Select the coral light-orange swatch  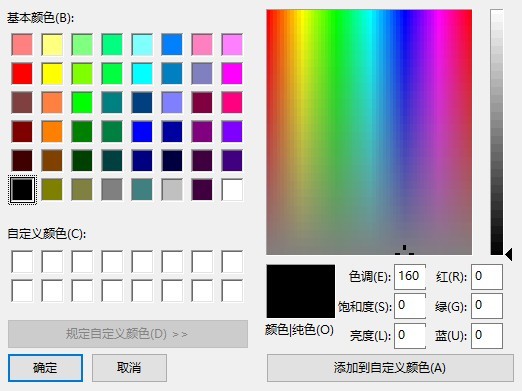(x=52, y=102)
